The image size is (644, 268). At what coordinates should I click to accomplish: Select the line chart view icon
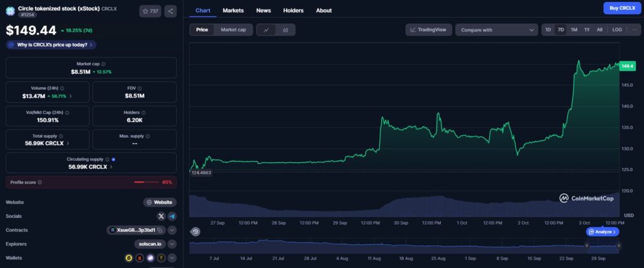(266, 30)
